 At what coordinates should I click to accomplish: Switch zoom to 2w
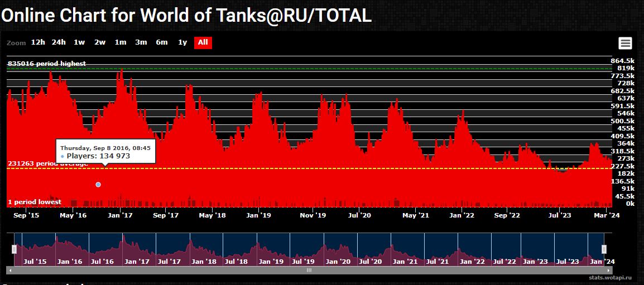[x=100, y=42]
